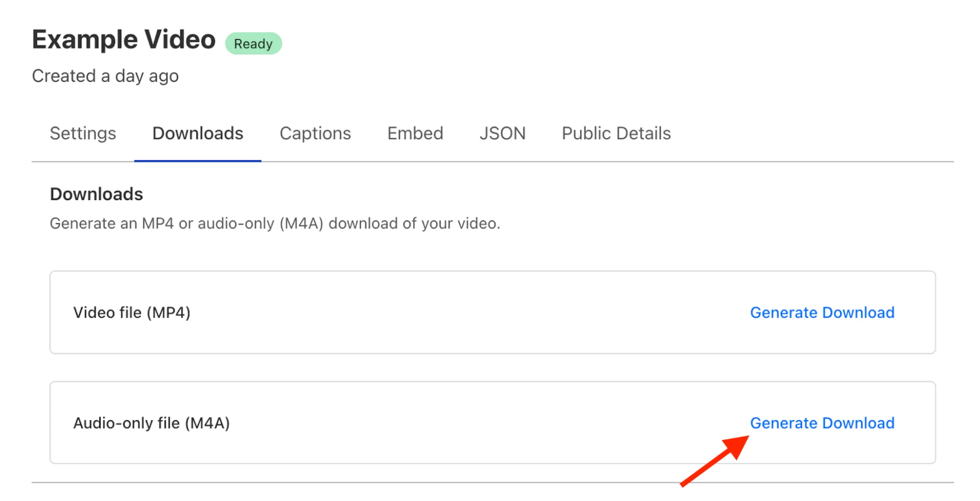Click the green Ready status badge
The width and height of the screenshot is (980, 501).
[253, 43]
